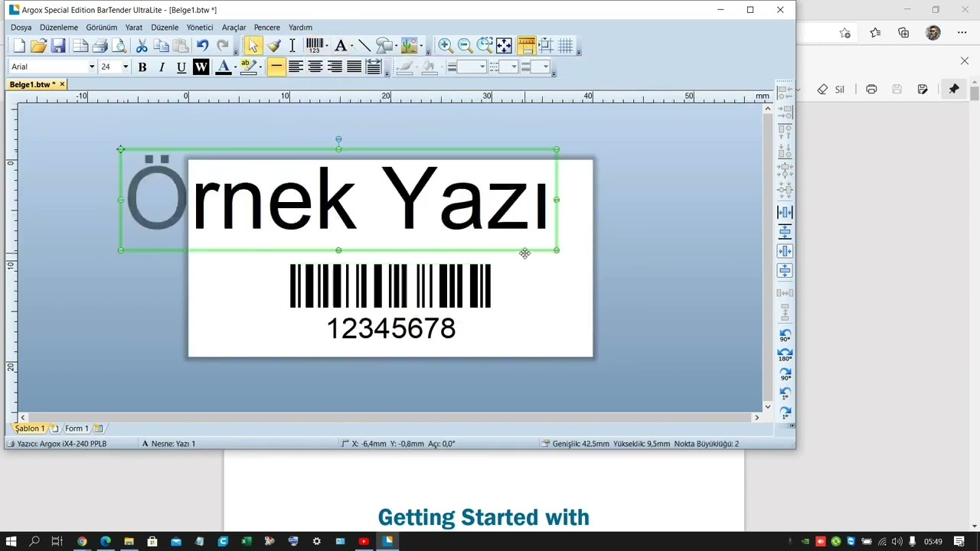Click the highlight ab color swatch

click(248, 67)
